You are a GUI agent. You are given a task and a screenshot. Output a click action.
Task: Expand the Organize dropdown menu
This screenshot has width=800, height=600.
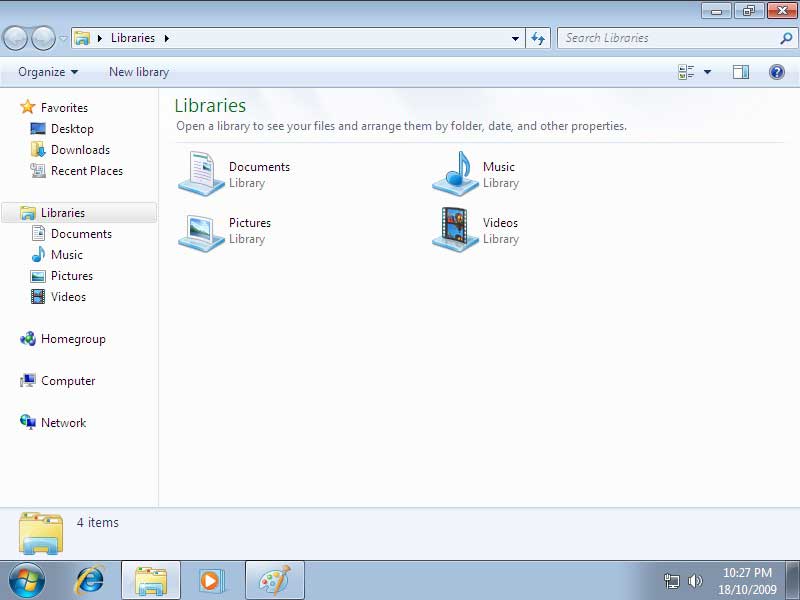pos(47,72)
